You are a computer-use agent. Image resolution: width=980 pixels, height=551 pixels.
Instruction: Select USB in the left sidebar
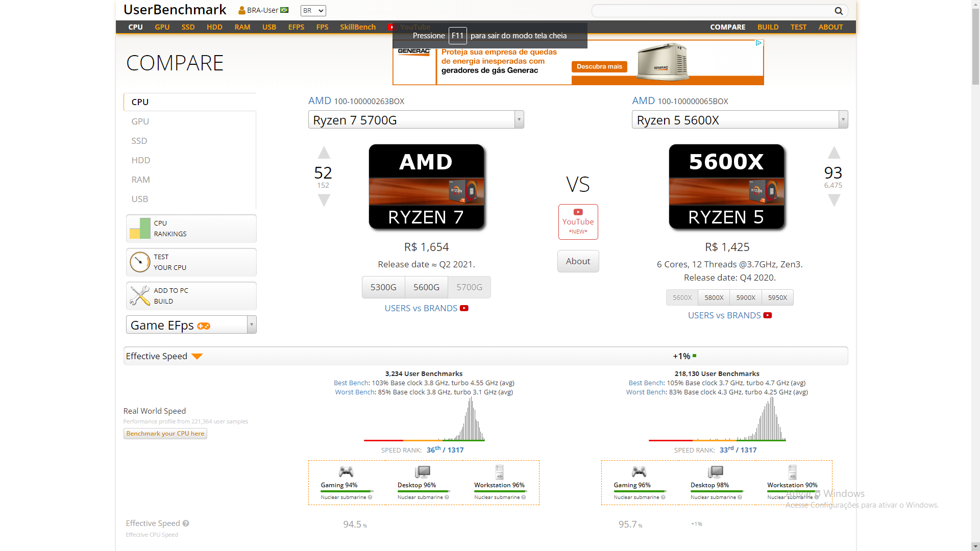pos(140,199)
